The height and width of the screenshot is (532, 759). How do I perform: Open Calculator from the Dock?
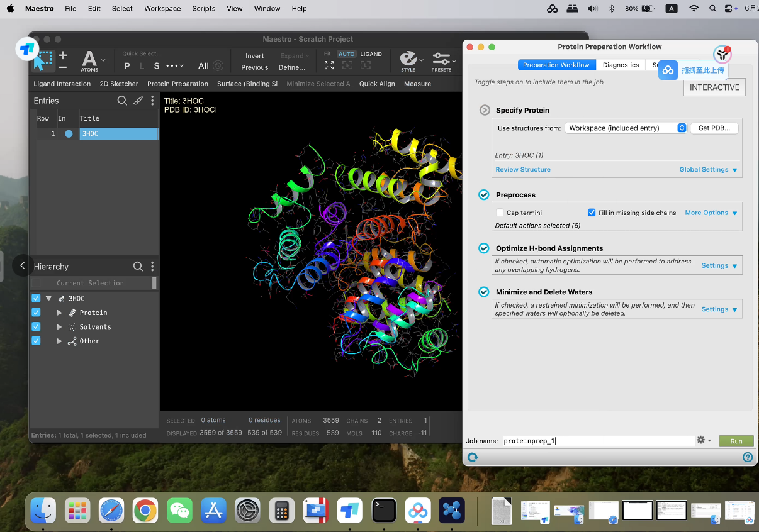pos(281,511)
